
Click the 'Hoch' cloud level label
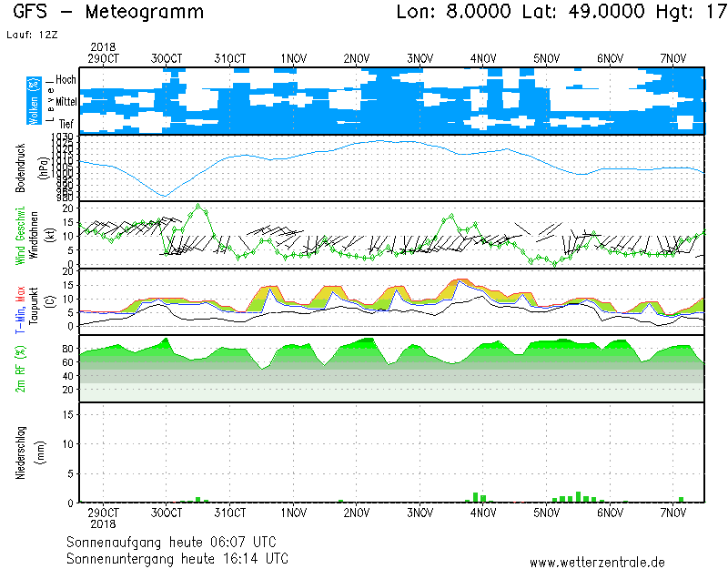[x=66, y=79]
